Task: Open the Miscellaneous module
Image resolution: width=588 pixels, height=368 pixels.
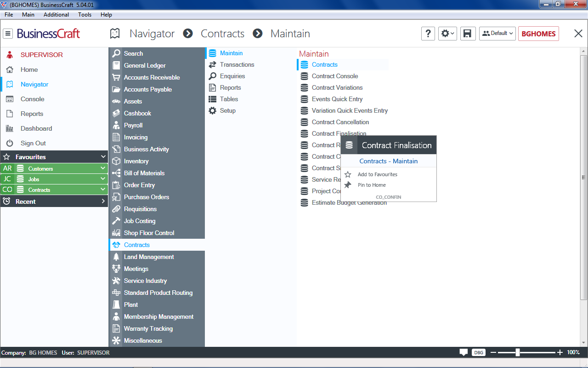Action: click(x=157, y=340)
